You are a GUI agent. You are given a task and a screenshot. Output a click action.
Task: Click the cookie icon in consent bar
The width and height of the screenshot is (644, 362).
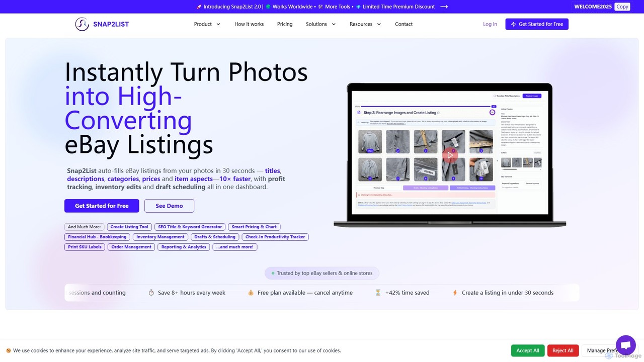click(x=9, y=350)
